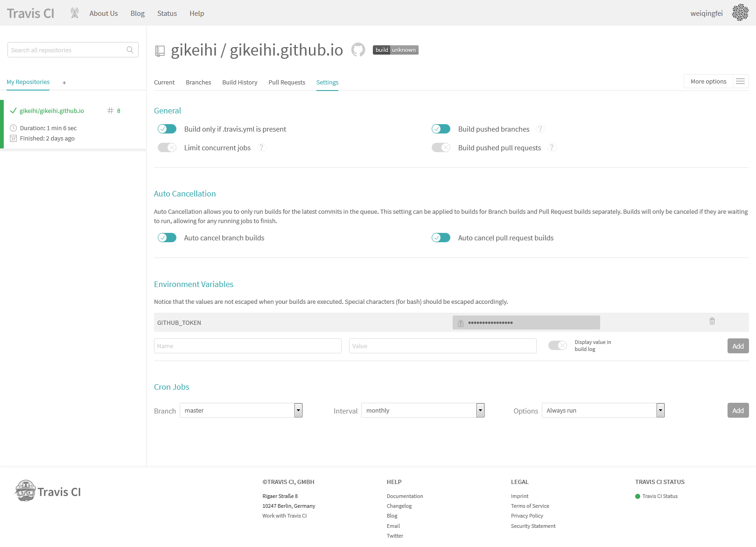This screenshot has height=547, width=756.
Task: Click the search magnifier icon in repository search
Action: (130, 50)
